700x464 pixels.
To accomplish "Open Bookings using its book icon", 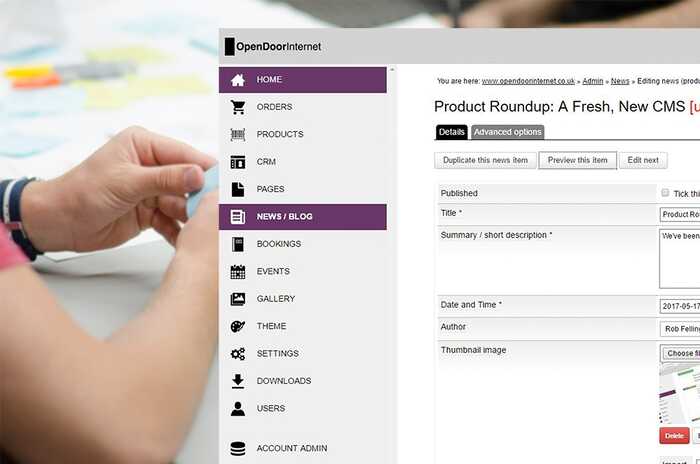I will pos(238,244).
